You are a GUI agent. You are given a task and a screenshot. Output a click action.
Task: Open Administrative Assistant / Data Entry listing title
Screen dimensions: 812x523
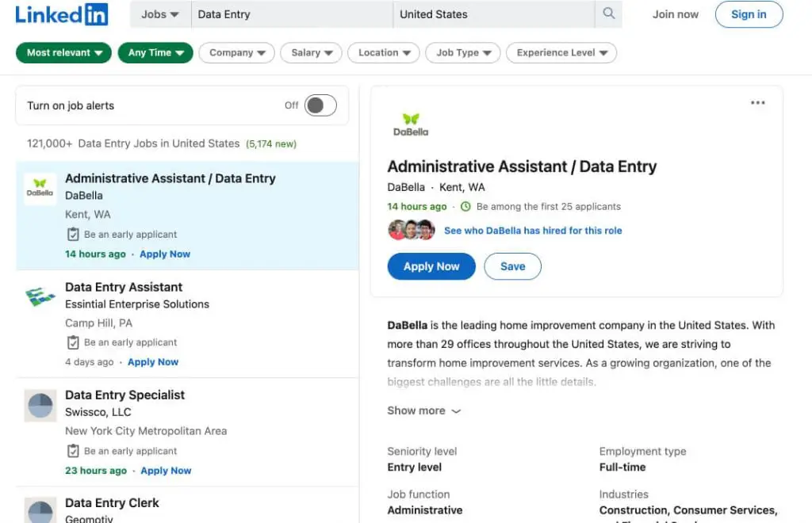(170, 178)
